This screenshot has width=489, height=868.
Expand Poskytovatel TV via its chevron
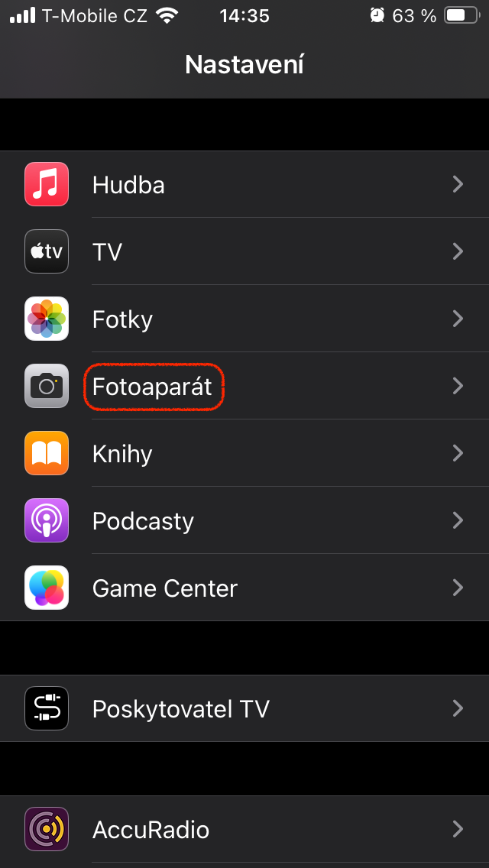click(x=458, y=708)
